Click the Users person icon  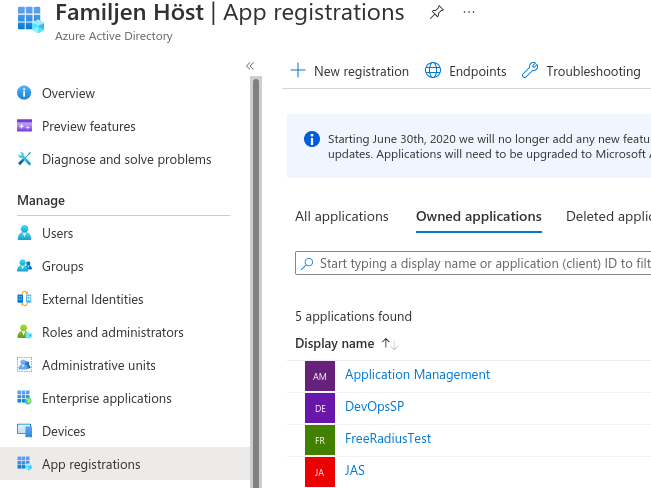click(x=24, y=233)
